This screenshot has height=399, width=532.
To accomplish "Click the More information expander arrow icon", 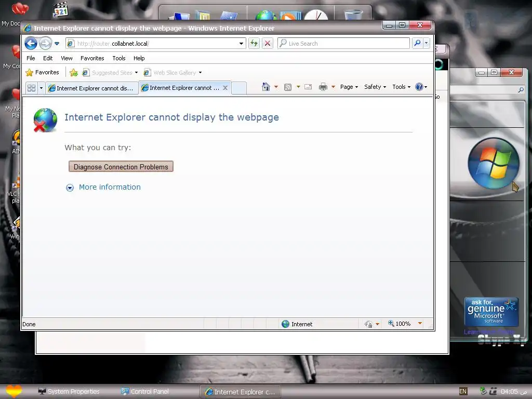I will click(70, 188).
